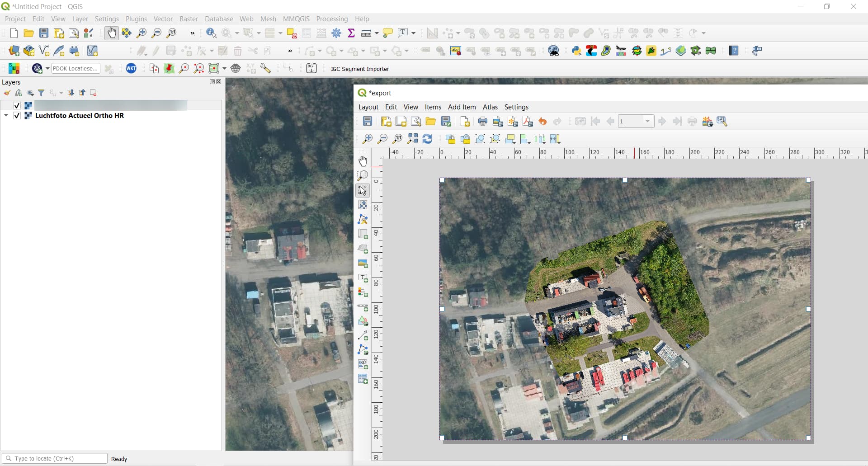Viewport: 868px width, 466px height.
Task: Activate the Add Attribute Table tool
Action: (x=363, y=379)
